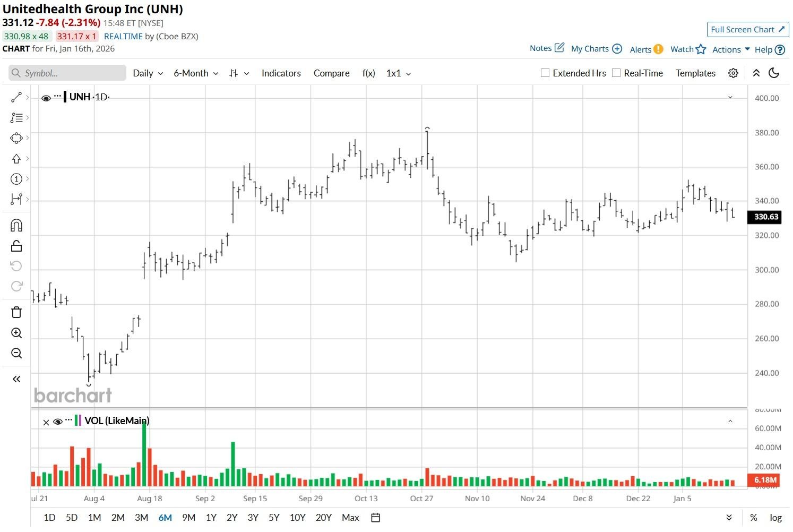
Task: Open VOL indicator more options dots
Action: point(68,419)
